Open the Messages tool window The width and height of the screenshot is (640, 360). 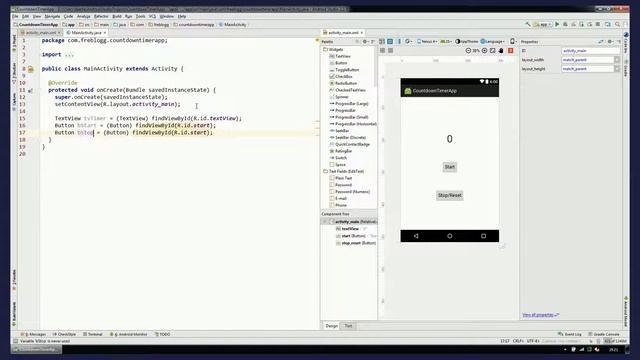[33, 334]
